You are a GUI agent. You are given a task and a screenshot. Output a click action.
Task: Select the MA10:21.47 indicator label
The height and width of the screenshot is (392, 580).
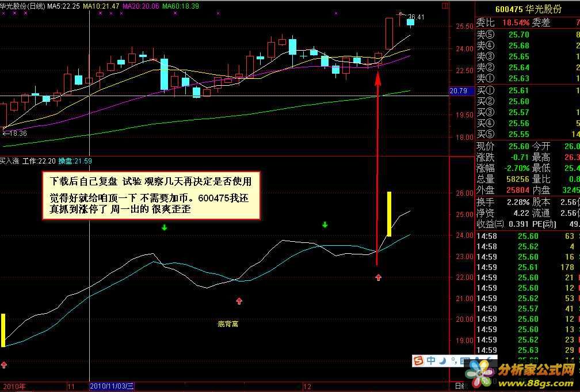click(x=101, y=6)
